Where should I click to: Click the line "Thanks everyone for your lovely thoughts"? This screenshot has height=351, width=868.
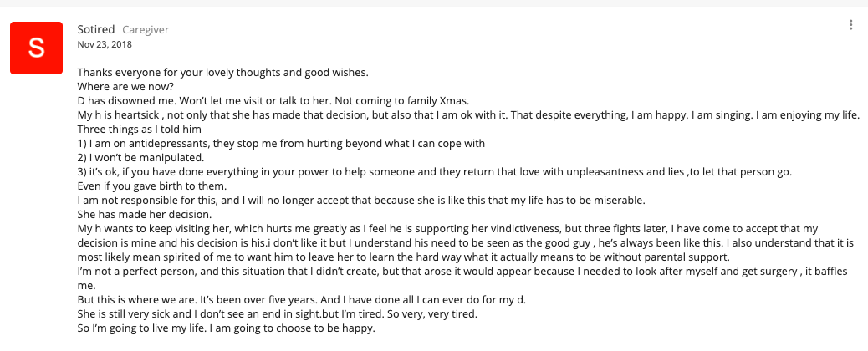223,73
